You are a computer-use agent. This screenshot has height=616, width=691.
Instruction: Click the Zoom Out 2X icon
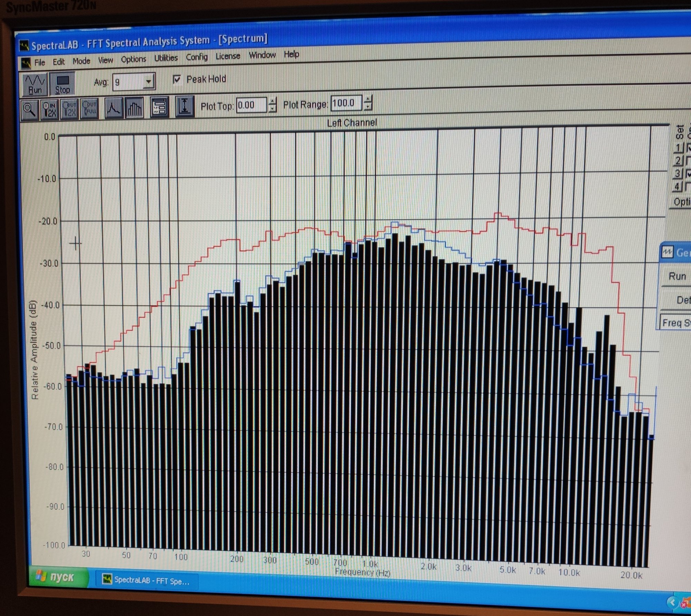click(69, 109)
